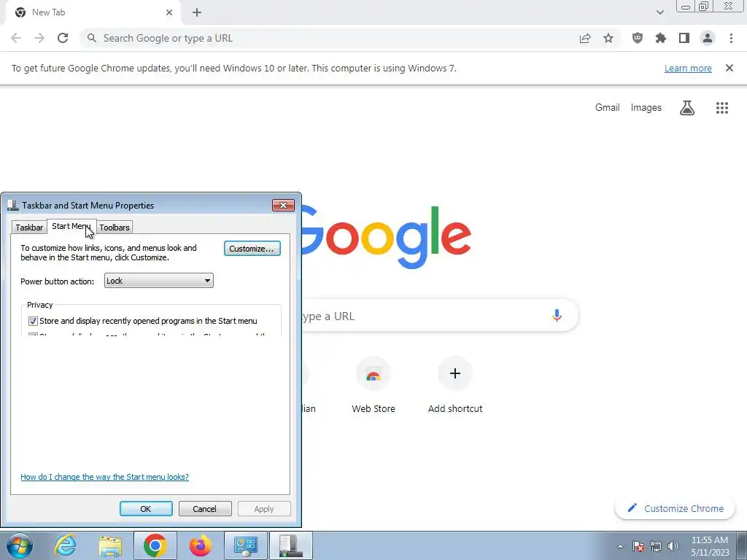Open the Windows Start orb

coord(20,545)
